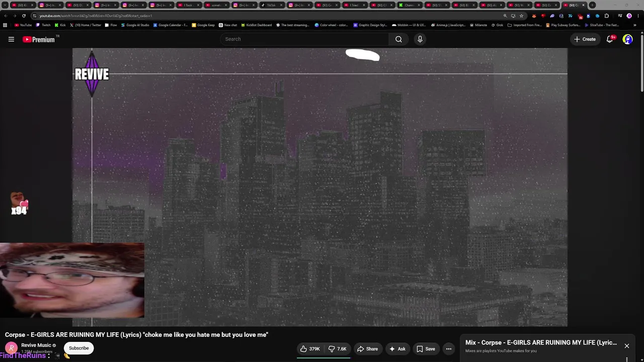Expand Imported From Fire... bookmark folder
The height and width of the screenshot is (362, 644).
(524, 25)
